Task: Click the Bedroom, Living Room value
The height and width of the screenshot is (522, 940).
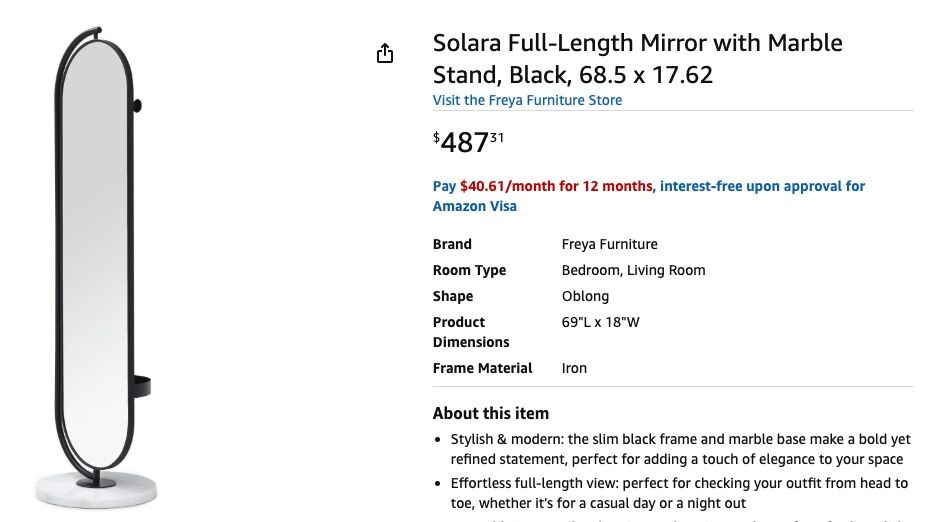Action: coord(633,270)
